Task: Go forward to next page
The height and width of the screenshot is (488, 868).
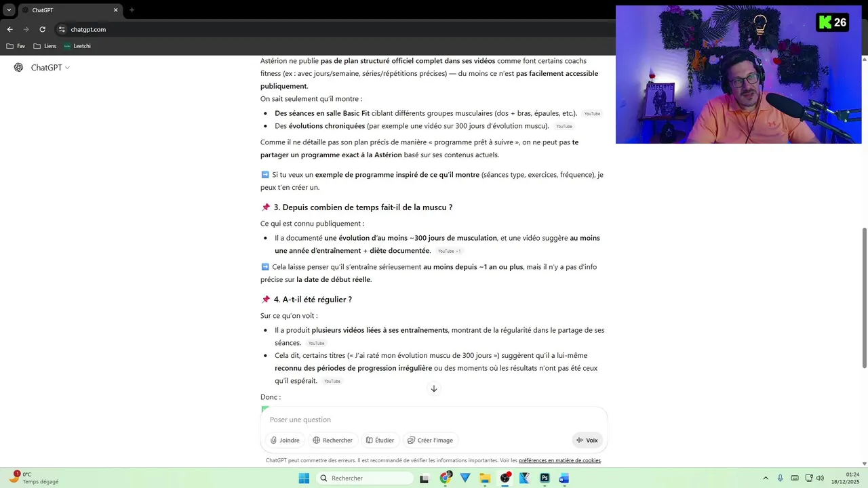Action: tap(26, 29)
